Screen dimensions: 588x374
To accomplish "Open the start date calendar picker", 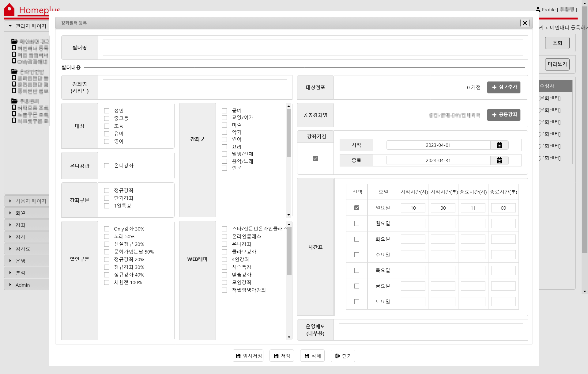I will [499, 145].
